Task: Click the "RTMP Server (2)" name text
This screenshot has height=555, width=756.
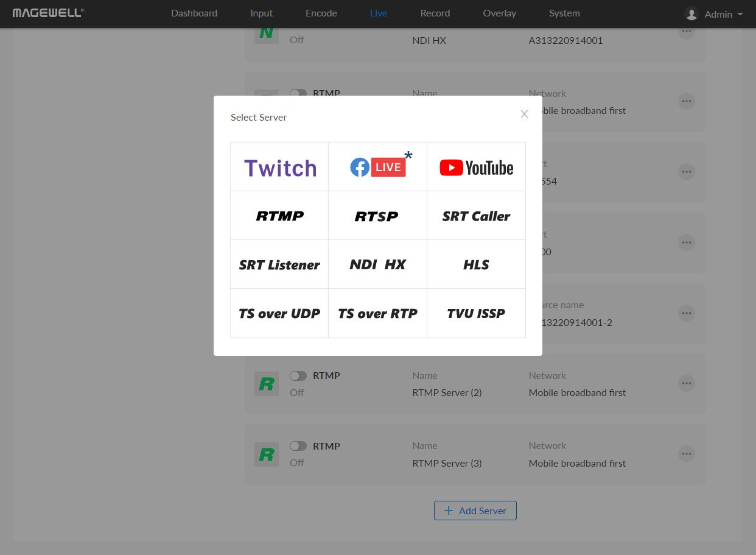Action: click(447, 393)
